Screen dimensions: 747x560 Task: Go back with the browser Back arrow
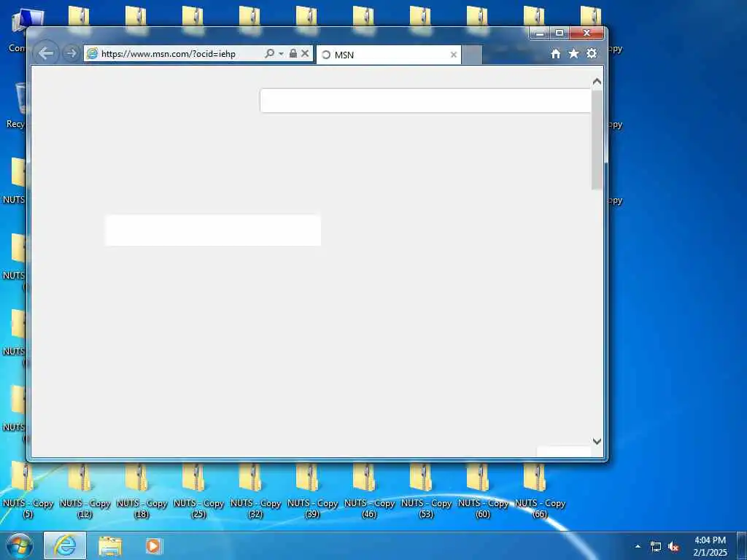pyautogui.click(x=46, y=53)
